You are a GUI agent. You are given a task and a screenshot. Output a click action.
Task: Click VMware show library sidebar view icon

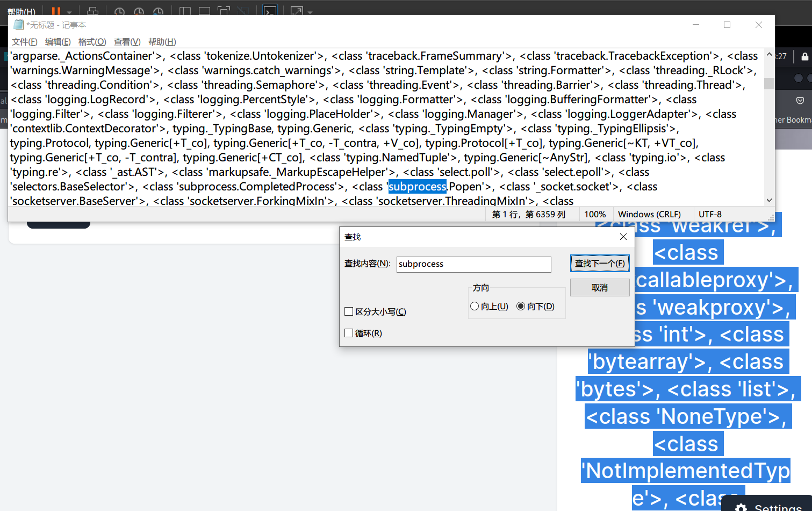[x=185, y=11]
